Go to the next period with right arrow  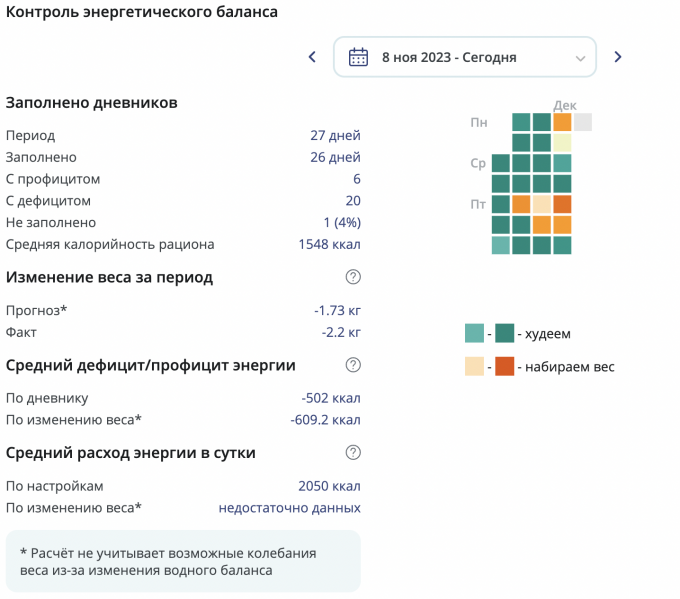click(x=618, y=57)
